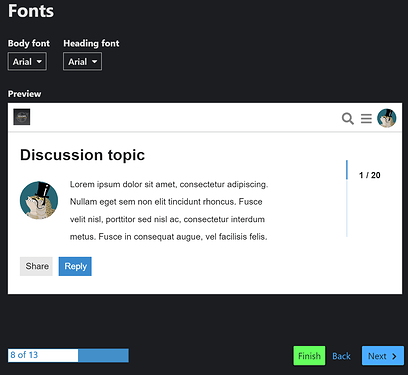408x375 pixels.
Task: Click the Preview label
Action: click(x=24, y=94)
